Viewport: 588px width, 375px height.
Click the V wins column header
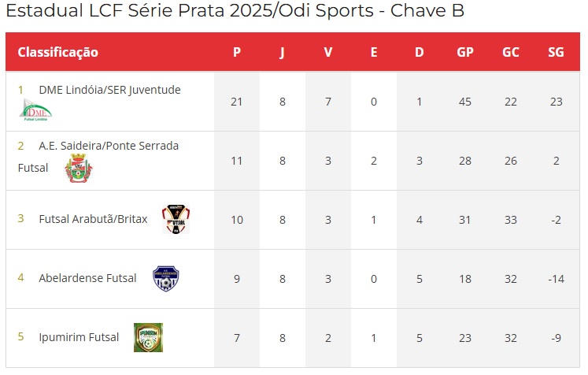click(328, 52)
